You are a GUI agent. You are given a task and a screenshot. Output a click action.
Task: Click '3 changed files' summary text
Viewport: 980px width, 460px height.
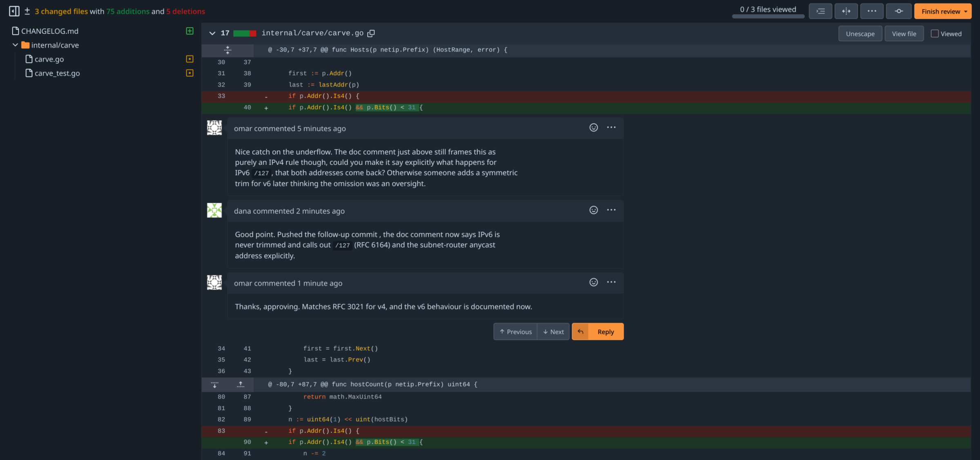(61, 11)
